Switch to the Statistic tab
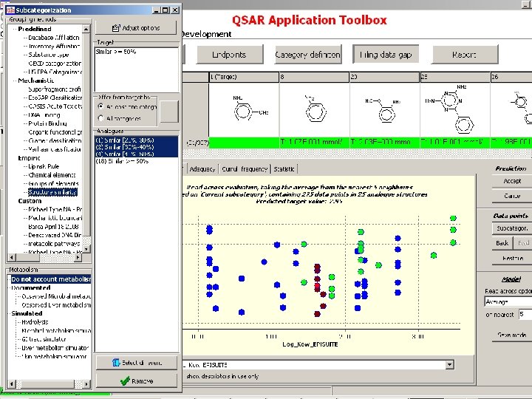Viewport: 532px width, 399px height. [284, 169]
